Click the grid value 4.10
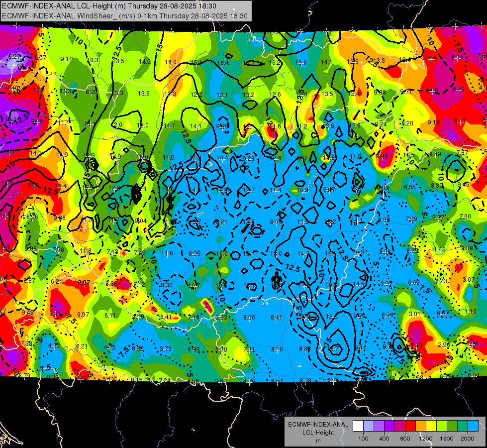487x448 pixels. click(x=138, y=317)
